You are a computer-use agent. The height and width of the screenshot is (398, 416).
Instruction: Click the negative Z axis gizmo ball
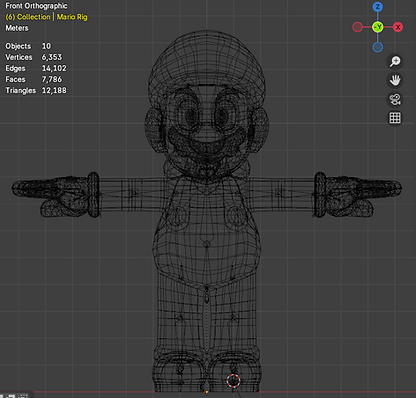[x=378, y=47]
